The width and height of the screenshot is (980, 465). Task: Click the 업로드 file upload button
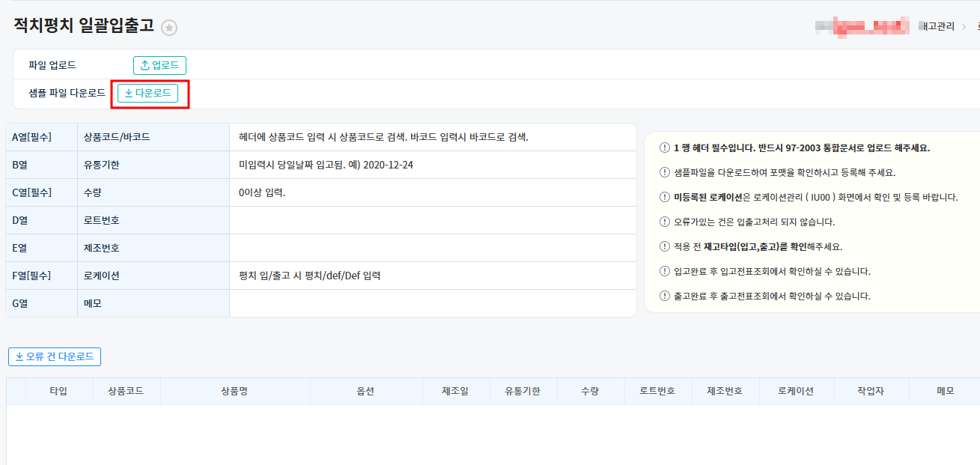pos(159,66)
